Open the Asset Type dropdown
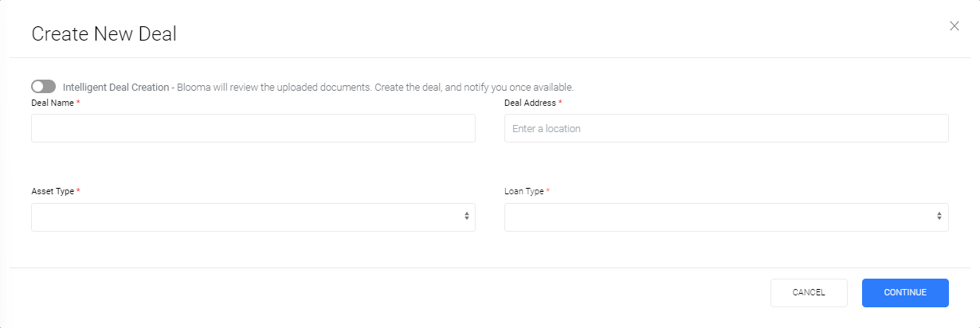The height and width of the screenshot is (328, 980). coord(253,217)
